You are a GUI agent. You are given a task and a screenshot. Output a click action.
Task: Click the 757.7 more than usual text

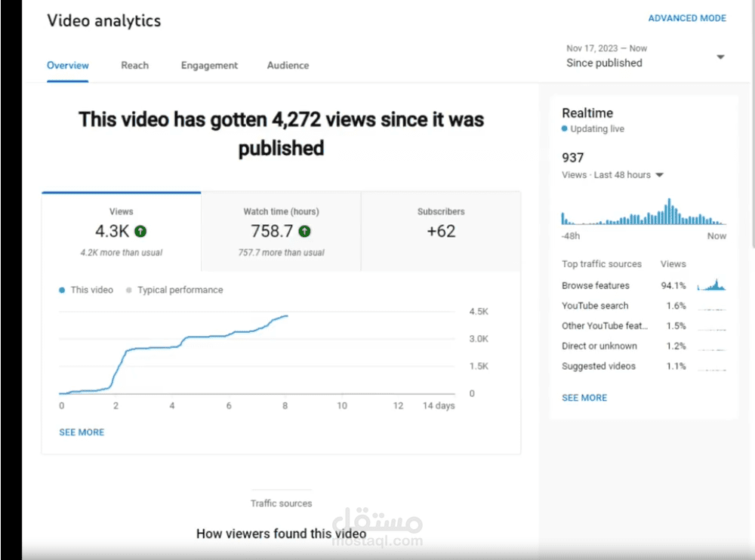pyautogui.click(x=281, y=253)
